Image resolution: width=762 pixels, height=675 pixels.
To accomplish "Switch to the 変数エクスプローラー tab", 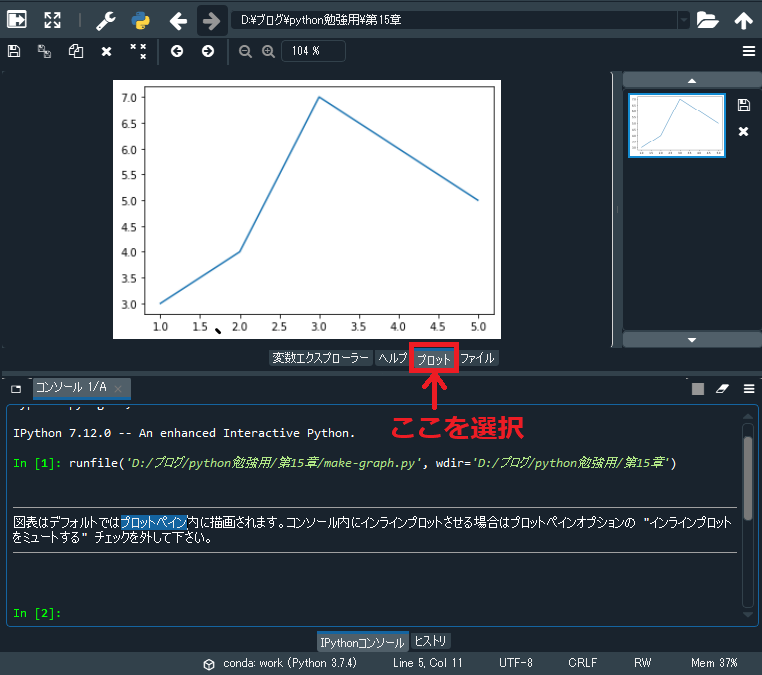I will [321, 358].
